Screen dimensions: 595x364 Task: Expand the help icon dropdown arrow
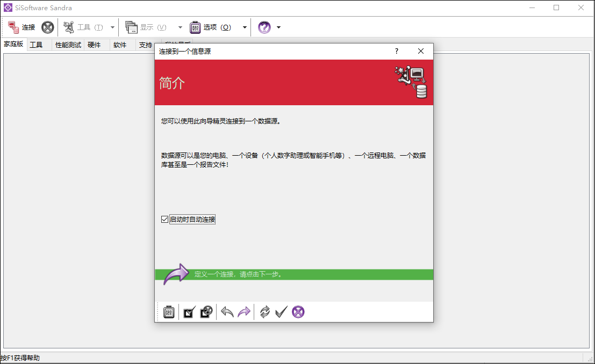278,27
